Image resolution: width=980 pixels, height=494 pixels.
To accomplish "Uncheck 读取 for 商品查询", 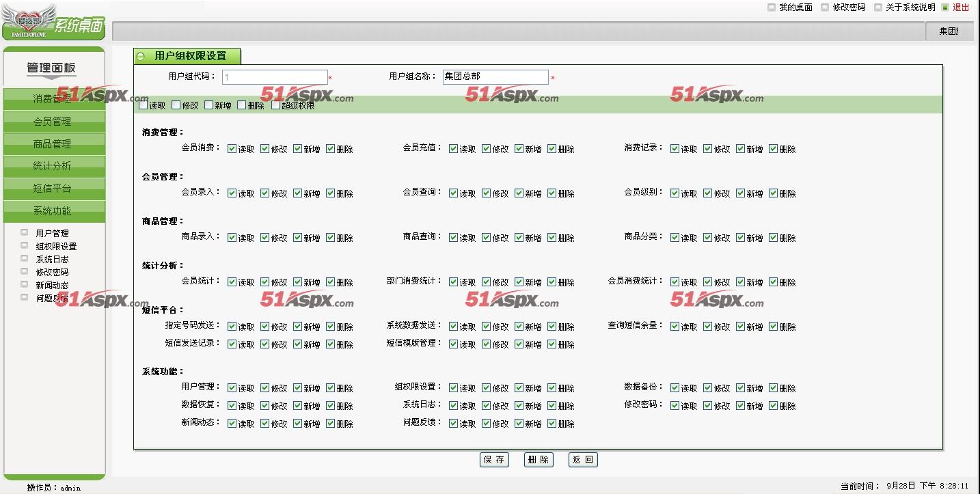I will 454,237.
